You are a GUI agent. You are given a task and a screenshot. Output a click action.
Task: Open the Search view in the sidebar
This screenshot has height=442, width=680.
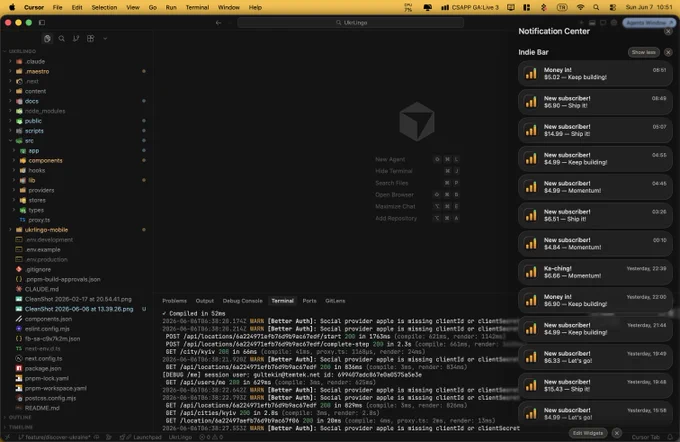(x=62, y=39)
